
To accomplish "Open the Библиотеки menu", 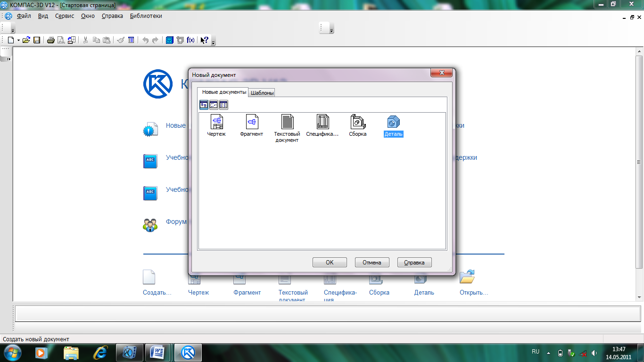I will pos(146,16).
